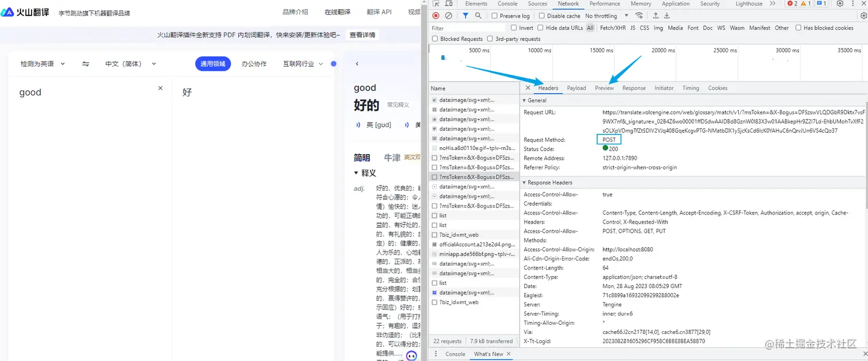Open the 互联网行业 domain dropdown

click(303, 64)
